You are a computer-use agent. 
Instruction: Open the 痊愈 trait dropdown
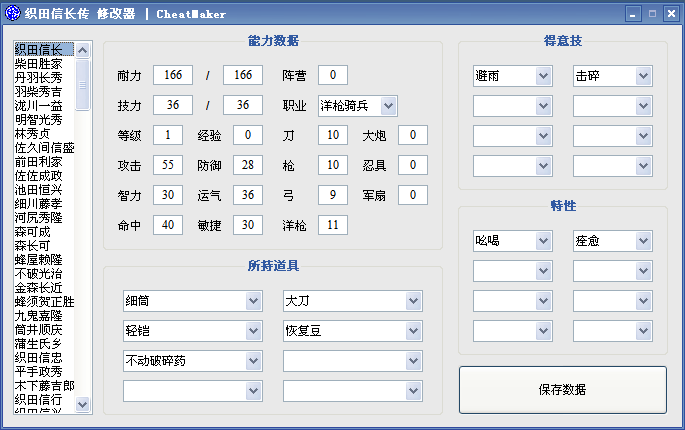click(612, 241)
